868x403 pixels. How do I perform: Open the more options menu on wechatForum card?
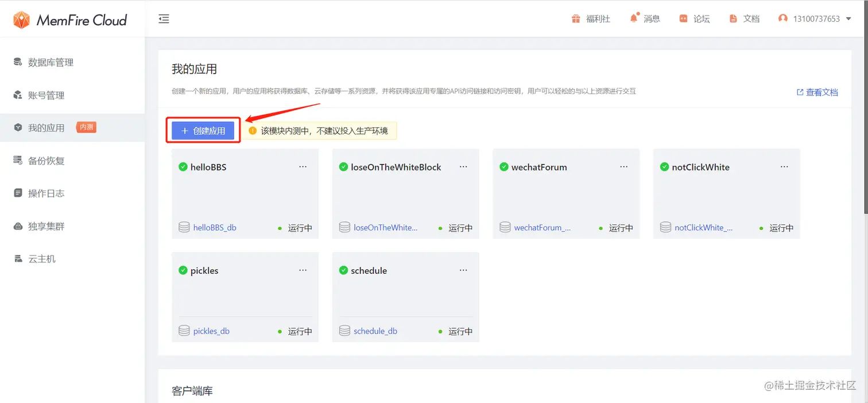[623, 166]
